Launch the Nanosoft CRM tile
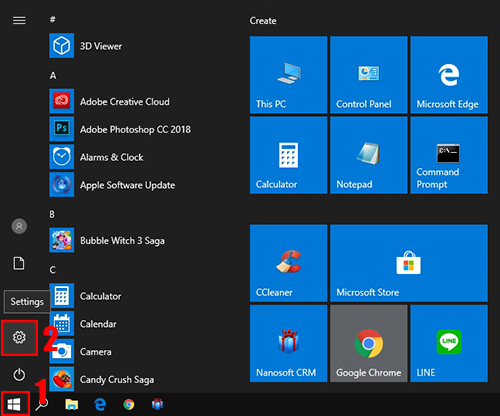The height and width of the screenshot is (416, 500). (x=288, y=343)
